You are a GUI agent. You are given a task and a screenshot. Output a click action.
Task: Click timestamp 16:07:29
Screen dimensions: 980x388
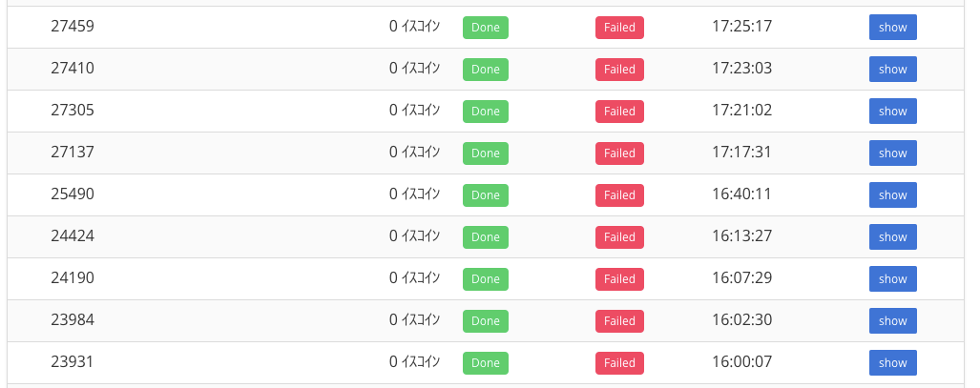pos(741,278)
